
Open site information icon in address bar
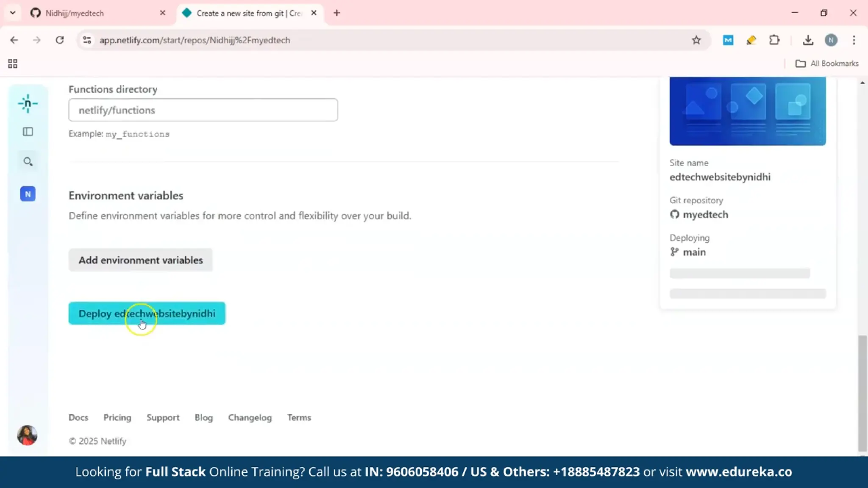(x=87, y=40)
